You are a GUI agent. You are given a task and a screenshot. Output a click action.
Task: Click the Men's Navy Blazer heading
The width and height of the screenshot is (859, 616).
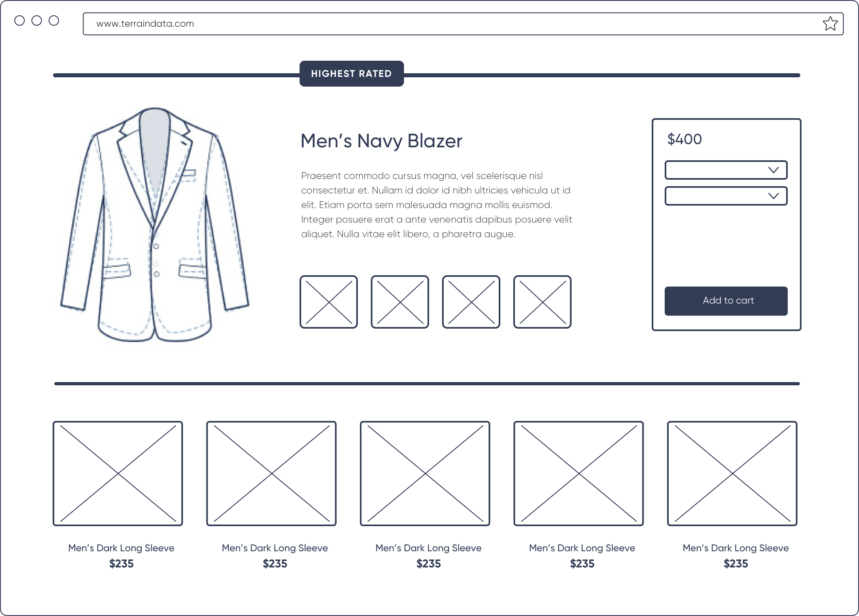click(381, 141)
